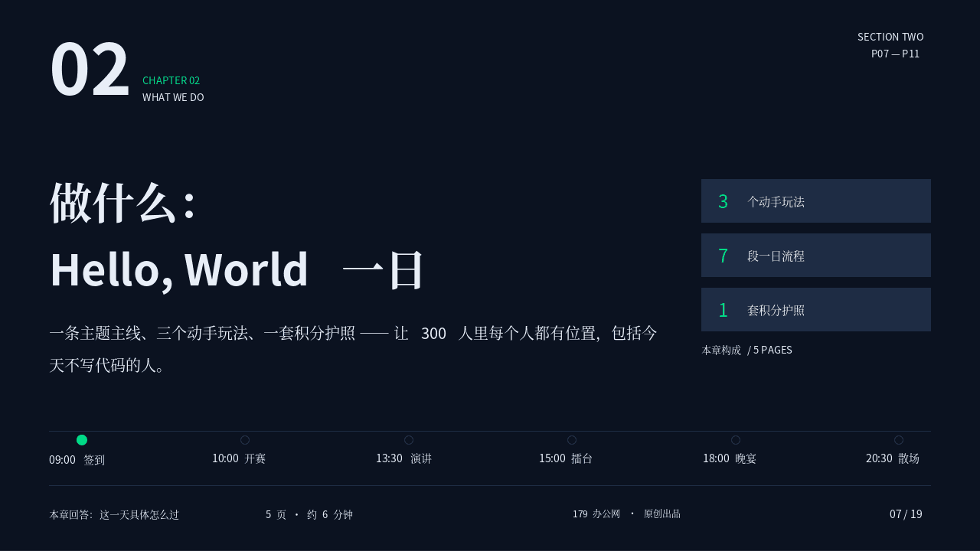Click the '13:30 演讲' timeline label
Viewport: 980px width, 551px height.
pyautogui.click(x=403, y=458)
